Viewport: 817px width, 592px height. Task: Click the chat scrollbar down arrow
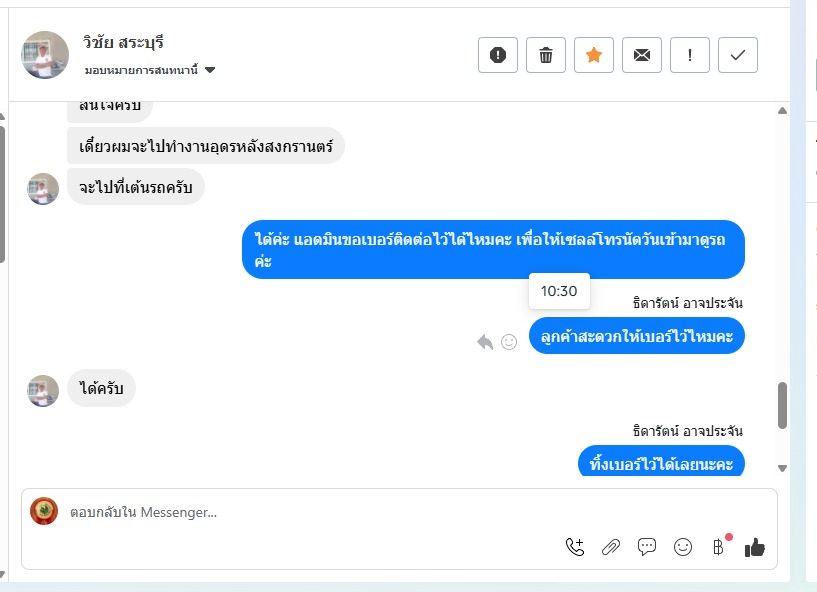point(782,468)
